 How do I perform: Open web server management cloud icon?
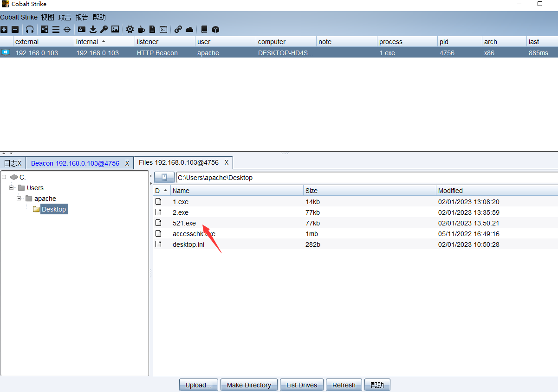click(x=189, y=29)
